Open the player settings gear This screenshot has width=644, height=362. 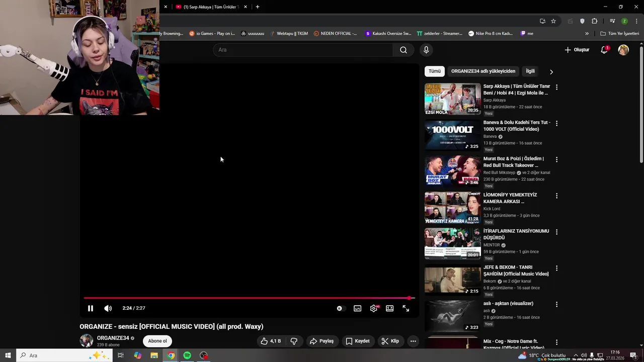373,308
